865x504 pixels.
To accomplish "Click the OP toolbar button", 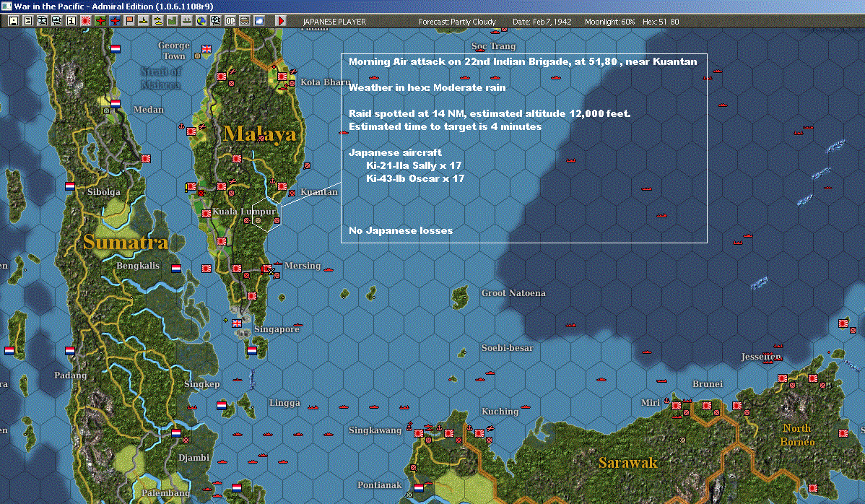I will [230, 21].
